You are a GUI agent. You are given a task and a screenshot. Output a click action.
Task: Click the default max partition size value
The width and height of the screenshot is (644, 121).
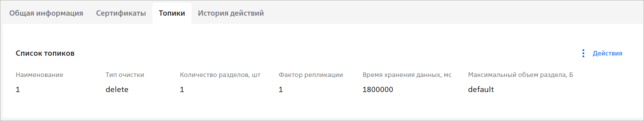click(481, 89)
